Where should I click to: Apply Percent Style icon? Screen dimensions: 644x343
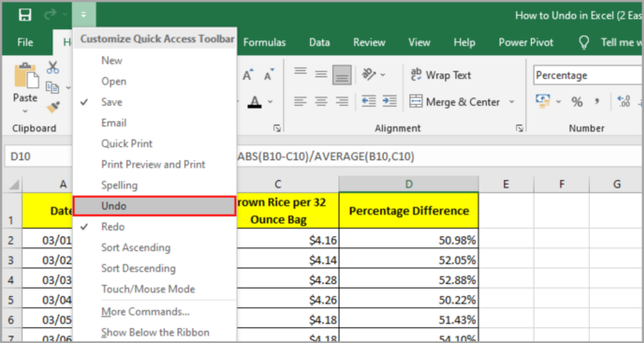577,102
